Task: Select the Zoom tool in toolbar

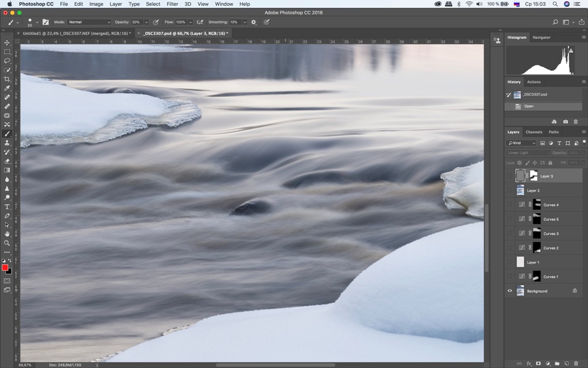Action: 7,243
